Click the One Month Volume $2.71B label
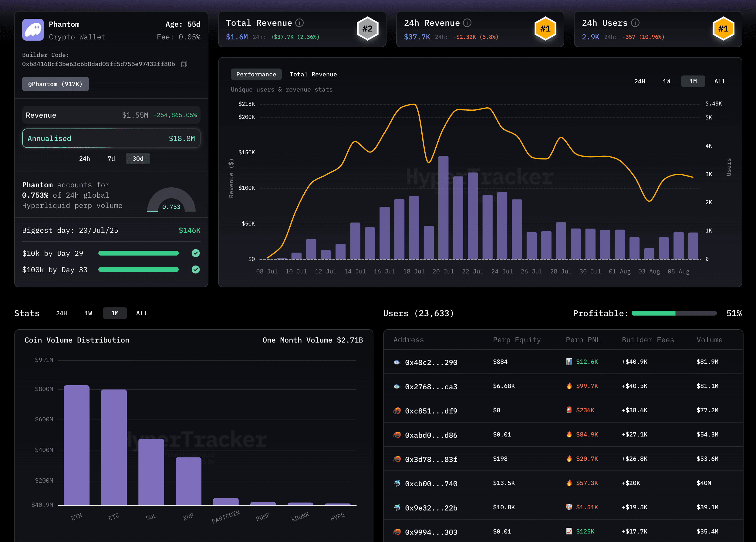Viewport: 756px width, 542px height. (x=312, y=340)
